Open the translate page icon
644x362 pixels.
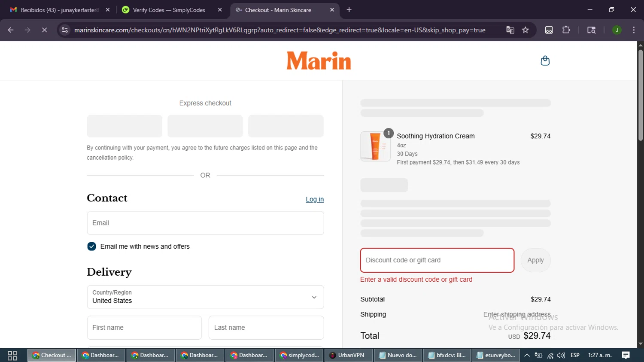point(510,30)
